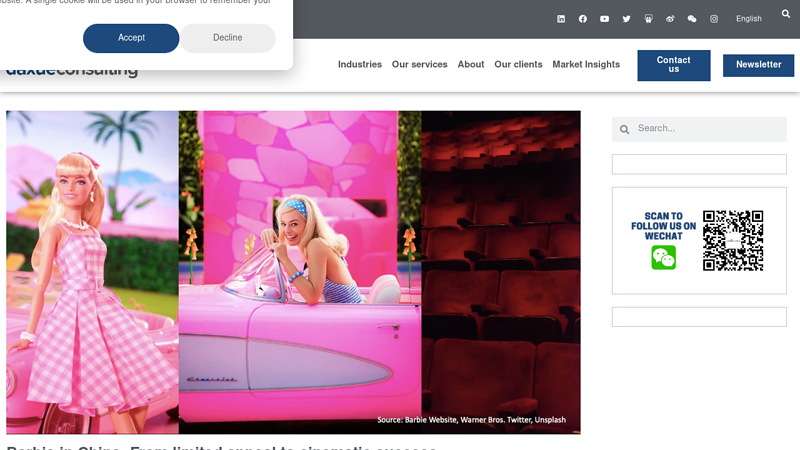The height and width of the screenshot is (450, 800).
Task: Click the top-bar search magnifier icon
Action: click(x=786, y=14)
